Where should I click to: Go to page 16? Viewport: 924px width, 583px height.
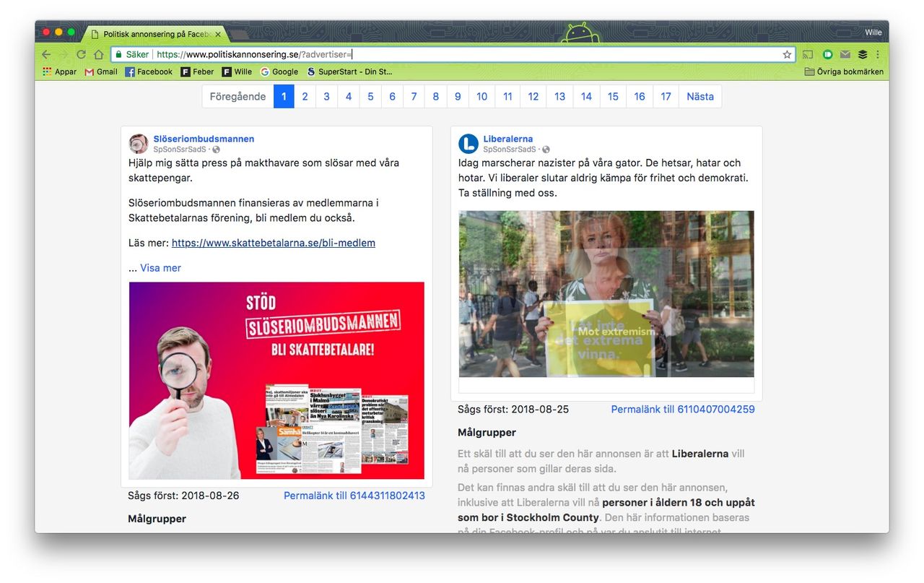point(640,96)
